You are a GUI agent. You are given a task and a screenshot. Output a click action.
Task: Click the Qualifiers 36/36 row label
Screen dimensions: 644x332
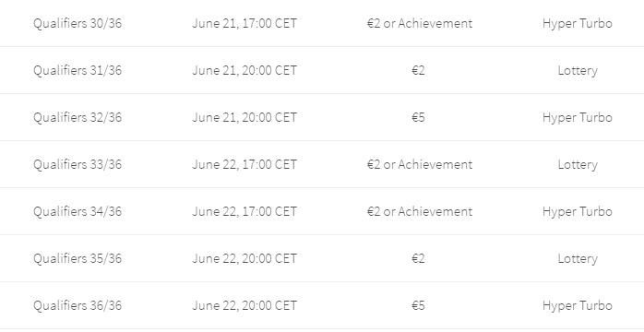78,306
